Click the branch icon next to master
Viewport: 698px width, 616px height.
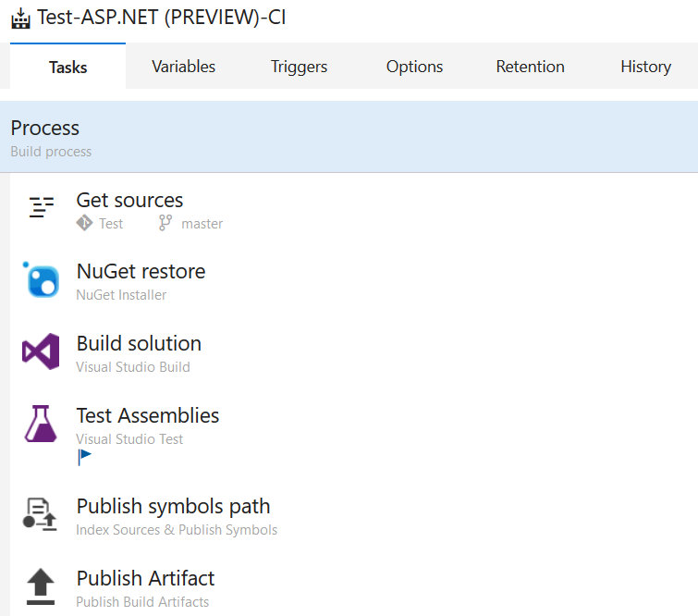pyautogui.click(x=165, y=223)
